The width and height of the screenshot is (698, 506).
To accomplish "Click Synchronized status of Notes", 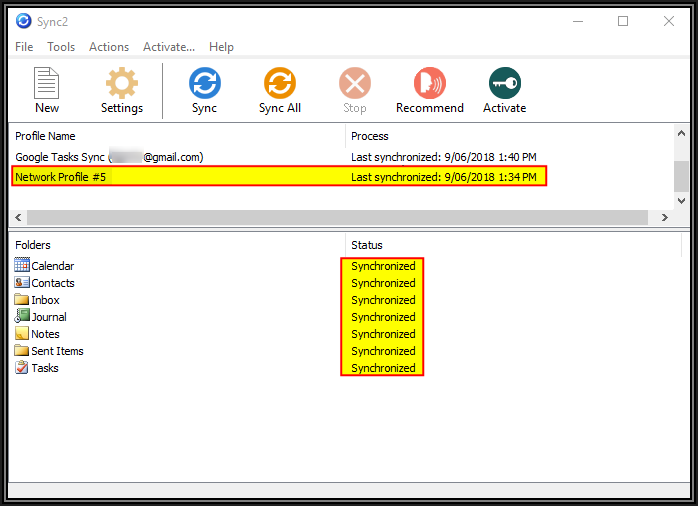I will tap(383, 334).
